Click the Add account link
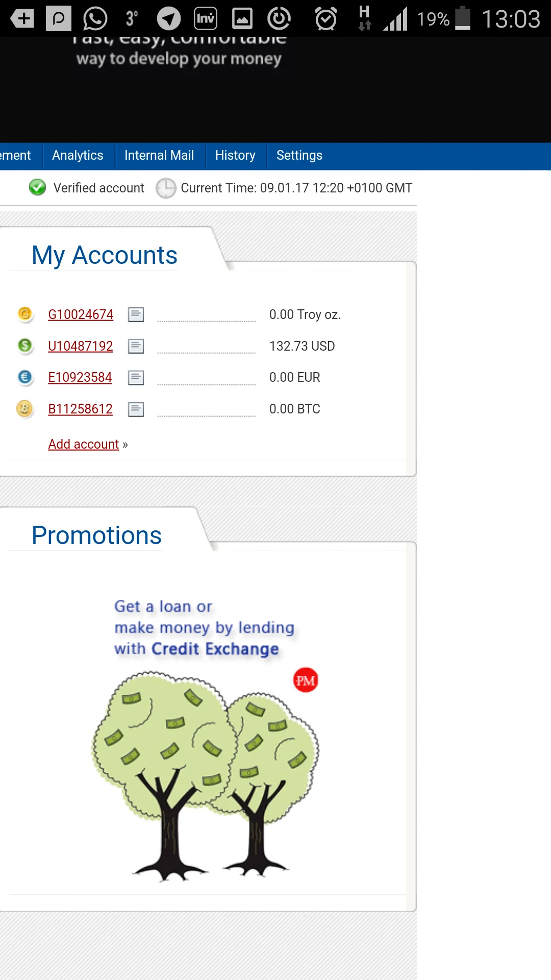Screen dimensions: 551x980 (x=84, y=444)
